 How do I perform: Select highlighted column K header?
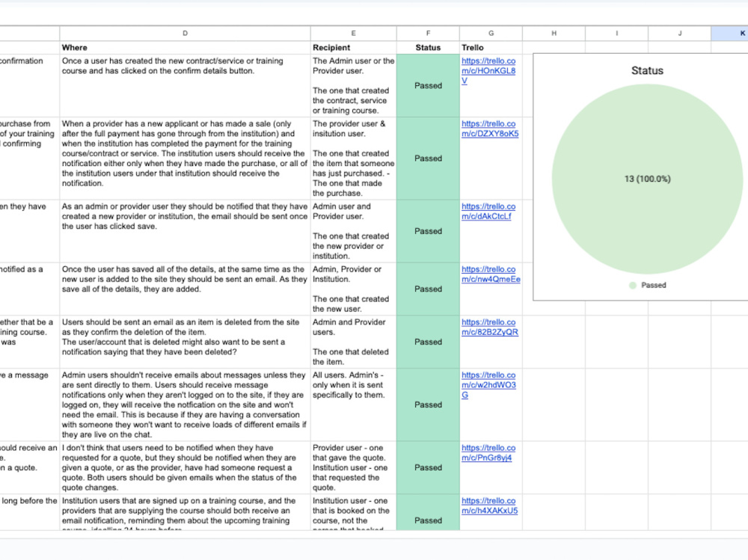coord(730,34)
